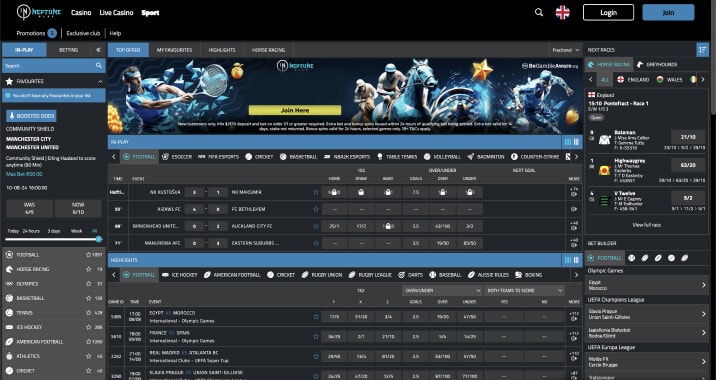Select Bateman odds 21/10
716x380 pixels.
(x=688, y=137)
